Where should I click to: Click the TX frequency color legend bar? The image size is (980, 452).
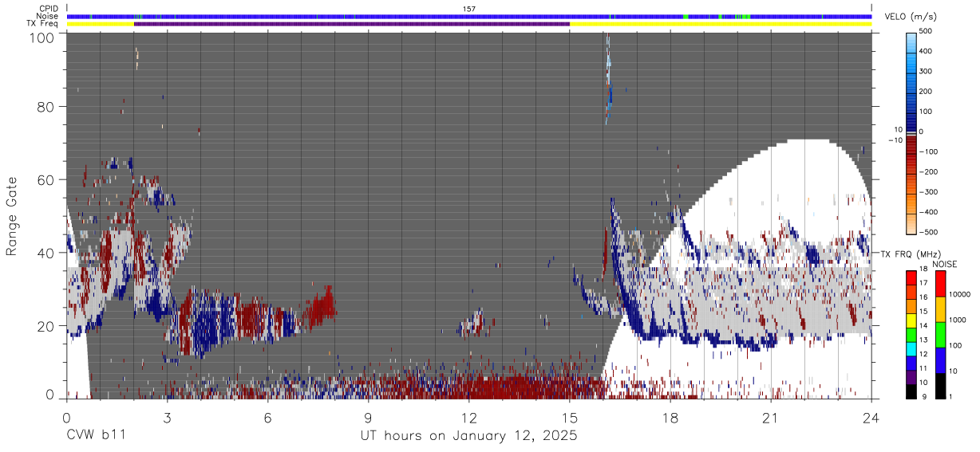[x=911, y=334]
